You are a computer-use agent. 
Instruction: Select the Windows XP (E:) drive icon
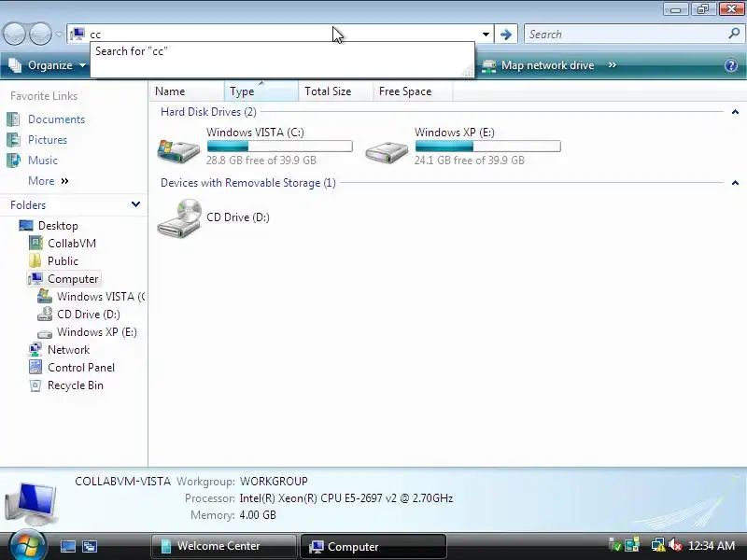point(387,152)
